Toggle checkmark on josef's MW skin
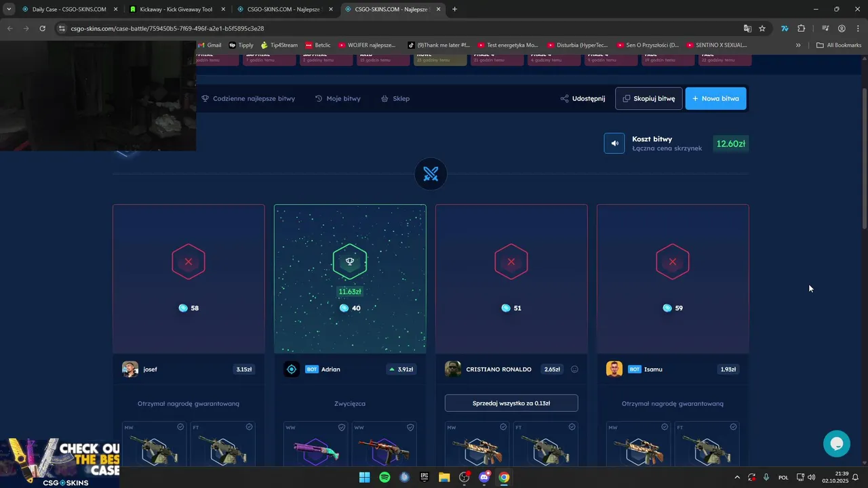Image resolution: width=868 pixels, height=488 pixels. pyautogui.click(x=180, y=427)
